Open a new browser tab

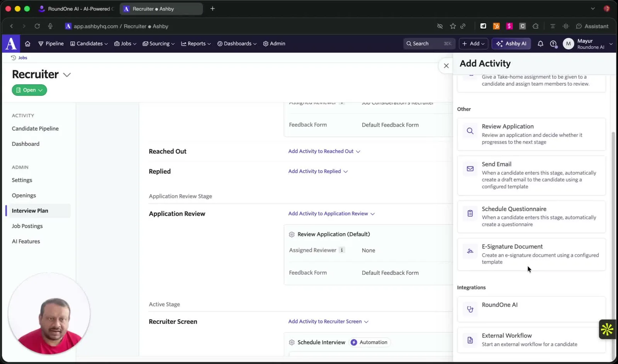click(x=212, y=8)
